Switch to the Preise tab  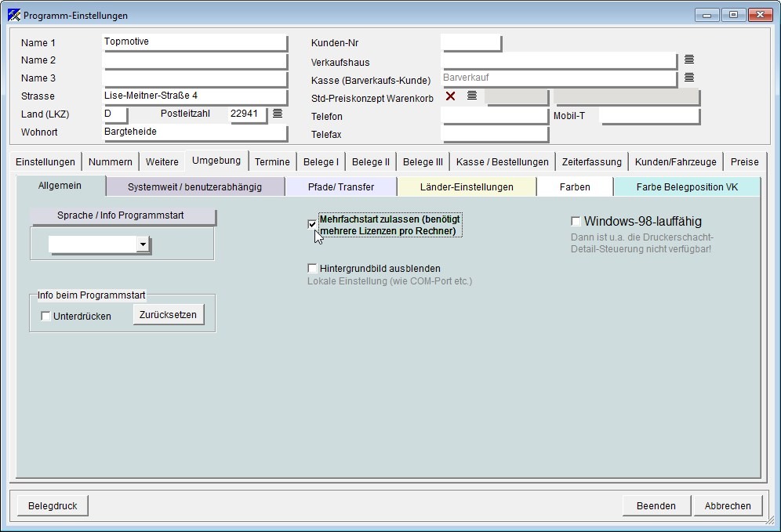coord(745,161)
